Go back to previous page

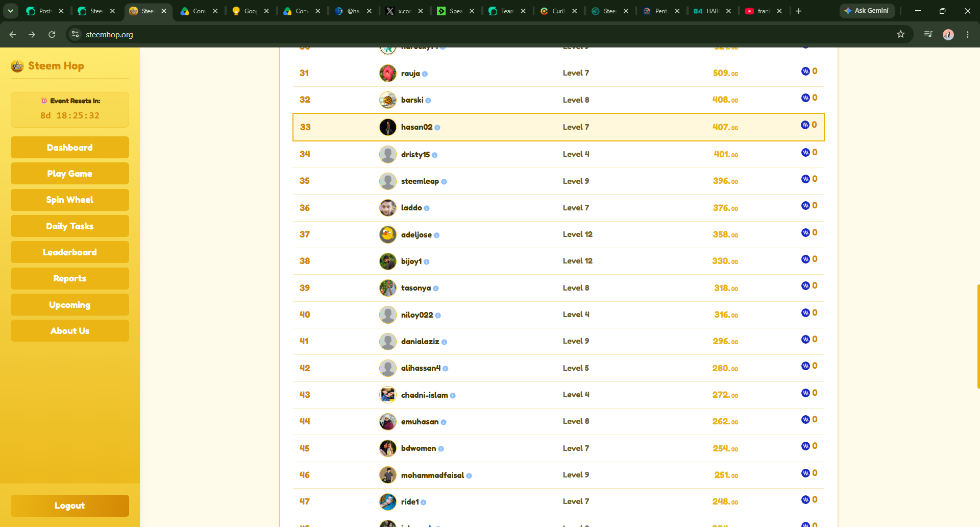point(13,34)
